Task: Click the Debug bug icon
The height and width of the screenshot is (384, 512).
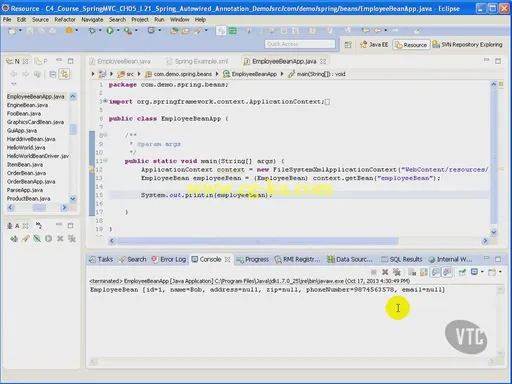Action: (92, 31)
